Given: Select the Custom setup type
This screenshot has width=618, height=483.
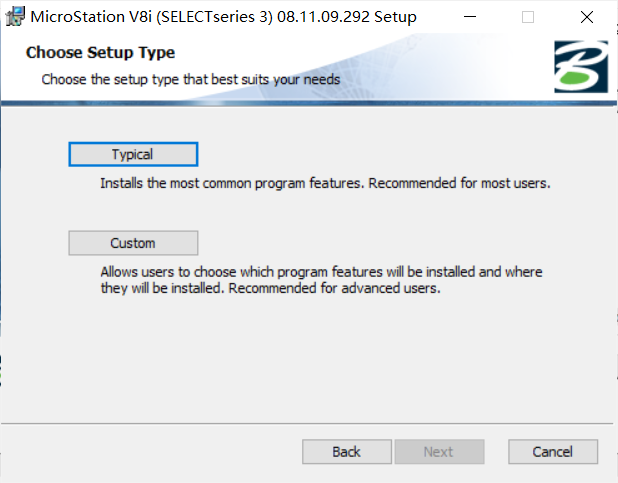Looking at the screenshot, I should [133, 243].
